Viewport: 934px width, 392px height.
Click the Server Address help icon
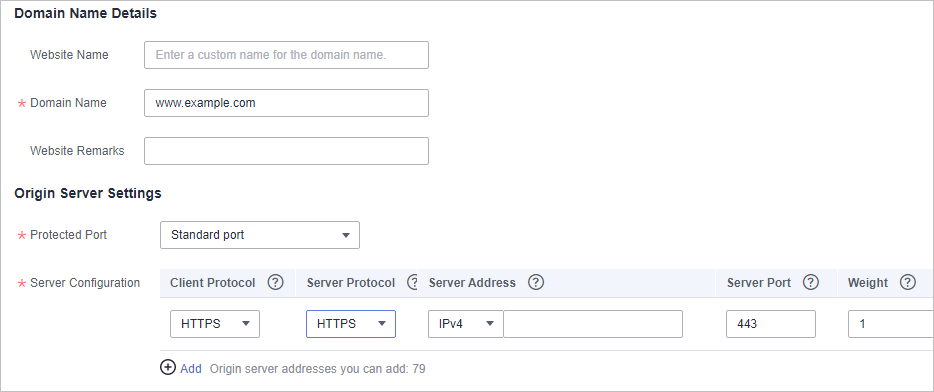(x=536, y=282)
